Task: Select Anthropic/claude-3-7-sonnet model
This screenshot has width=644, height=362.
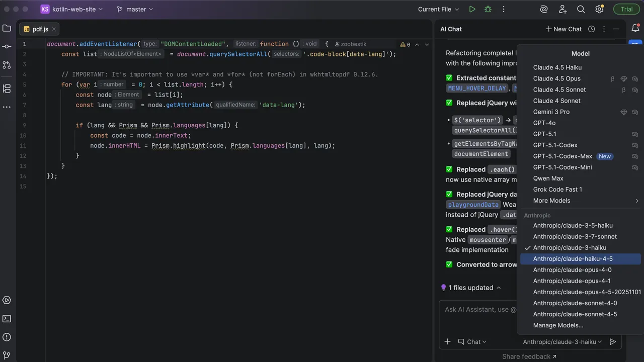Action: (x=581, y=237)
